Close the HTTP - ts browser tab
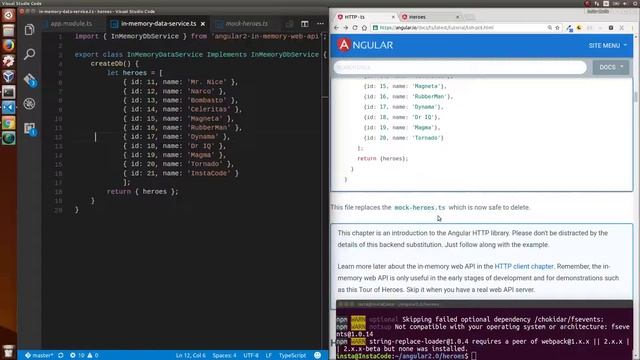 (x=393, y=17)
